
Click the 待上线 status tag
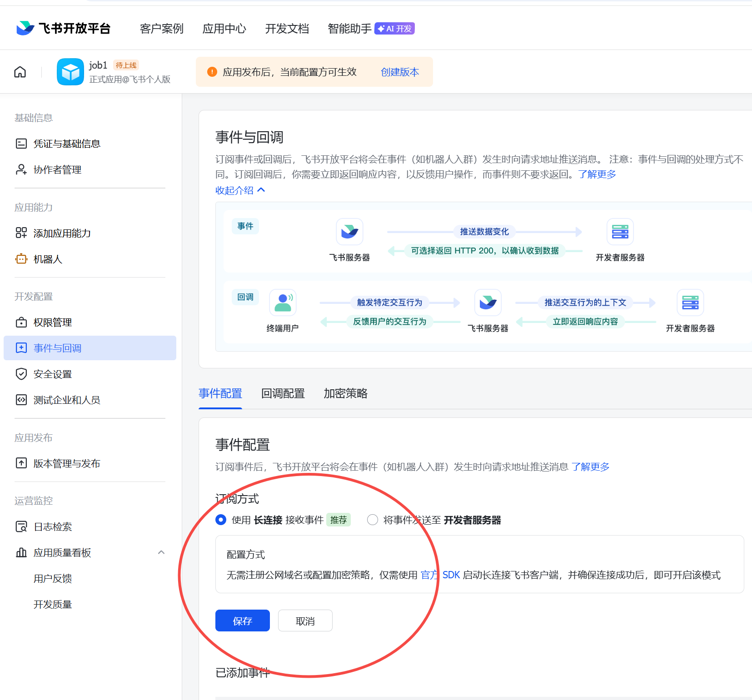coord(126,65)
